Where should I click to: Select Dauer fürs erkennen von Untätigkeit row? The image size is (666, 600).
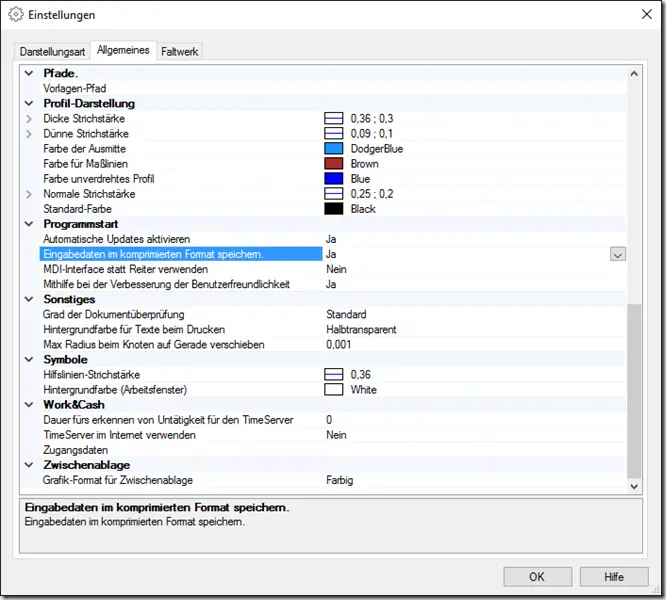click(x=332, y=420)
